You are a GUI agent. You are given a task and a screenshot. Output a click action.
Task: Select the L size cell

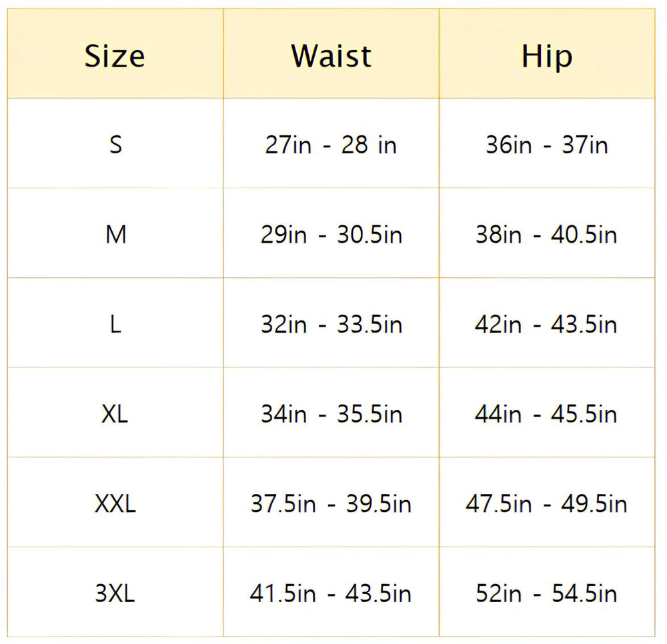pyautogui.click(x=115, y=324)
